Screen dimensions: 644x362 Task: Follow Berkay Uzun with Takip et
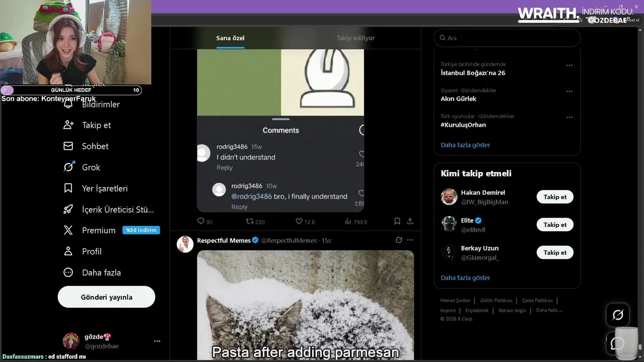click(x=555, y=252)
